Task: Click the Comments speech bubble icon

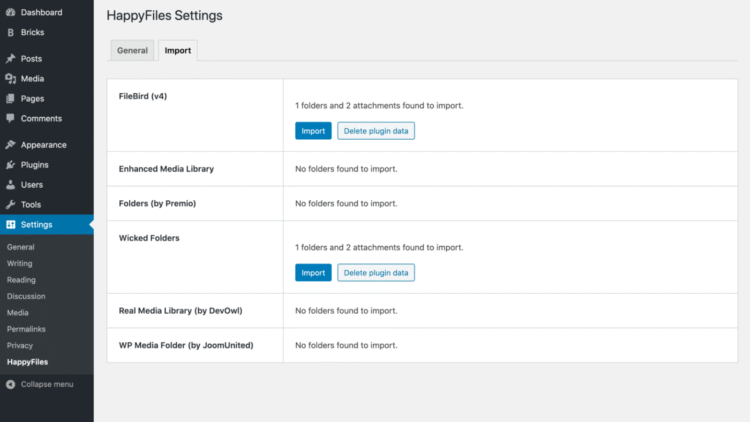Action: click(x=11, y=118)
